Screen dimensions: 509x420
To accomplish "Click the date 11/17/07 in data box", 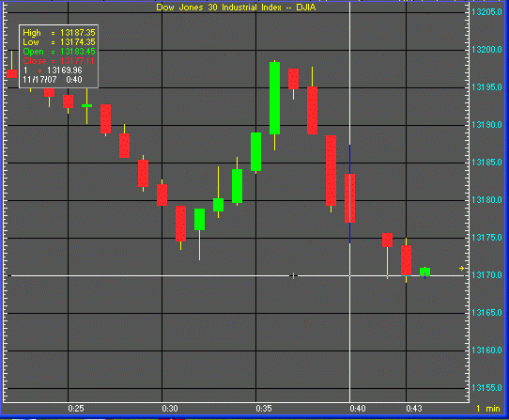I will click(x=39, y=80).
